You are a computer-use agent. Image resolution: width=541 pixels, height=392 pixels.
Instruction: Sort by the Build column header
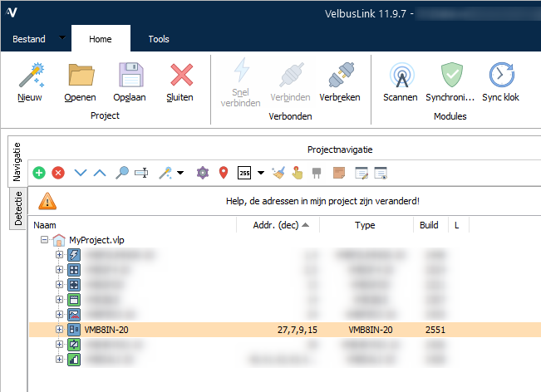430,225
